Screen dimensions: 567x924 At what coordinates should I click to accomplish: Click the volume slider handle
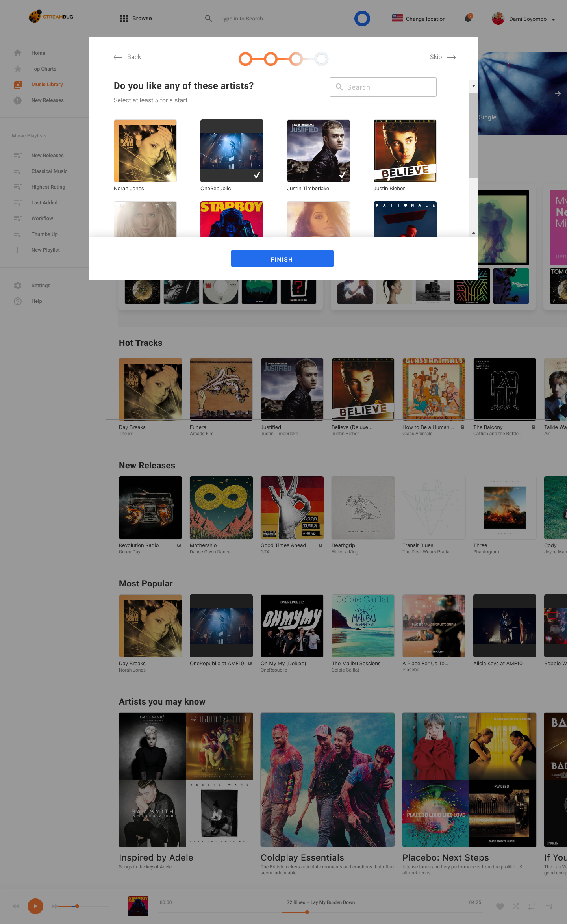click(77, 906)
